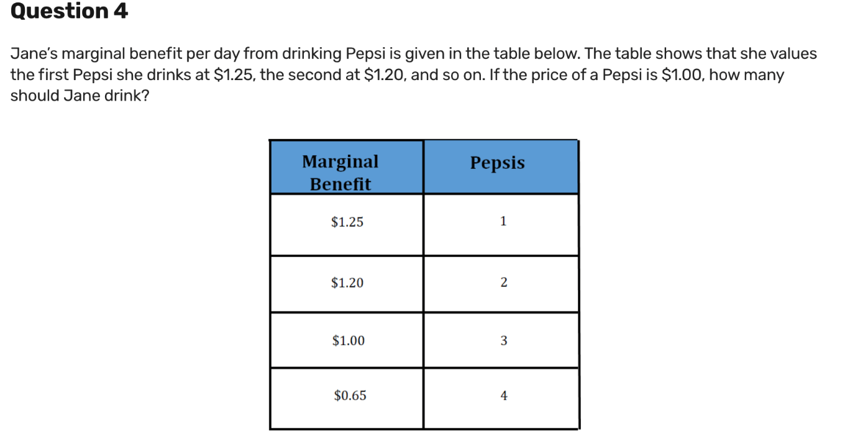Select the $0.65 marginal benefit cell

click(347, 398)
